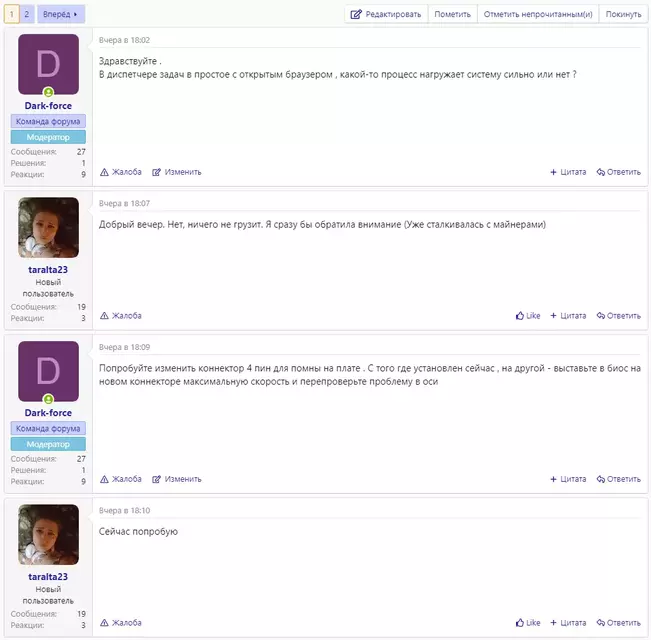Open timestamp Вчера в 18:10
This screenshot has width=651, height=640.
[124, 511]
